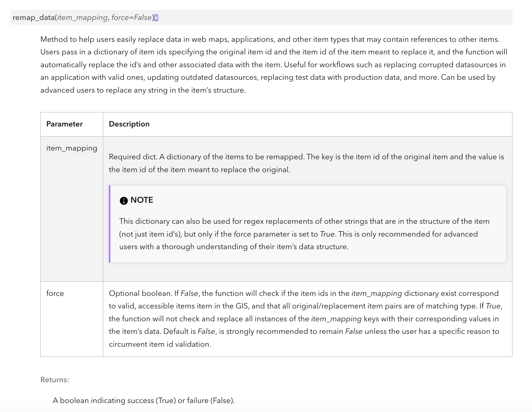Viewport: 532px width, 412px height.
Task: Click the remap_data method name
Action: (33, 18)
